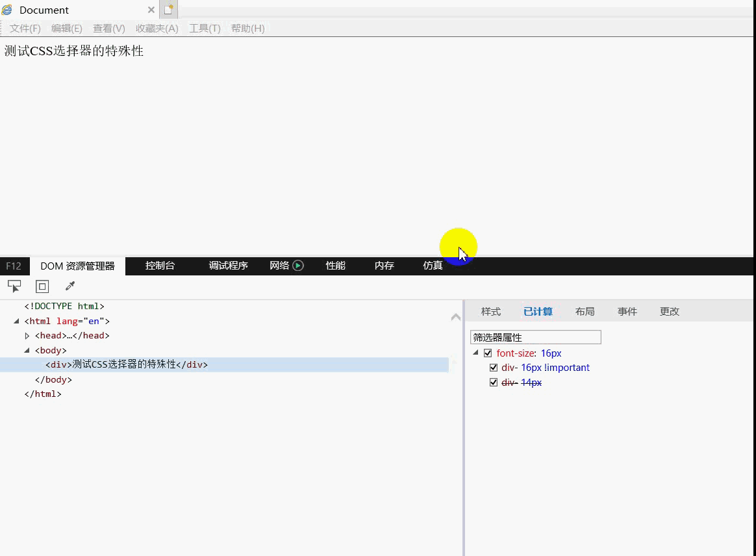Select the closing </html> tag row
756x556 pixels.
click(x=43, y=394)
